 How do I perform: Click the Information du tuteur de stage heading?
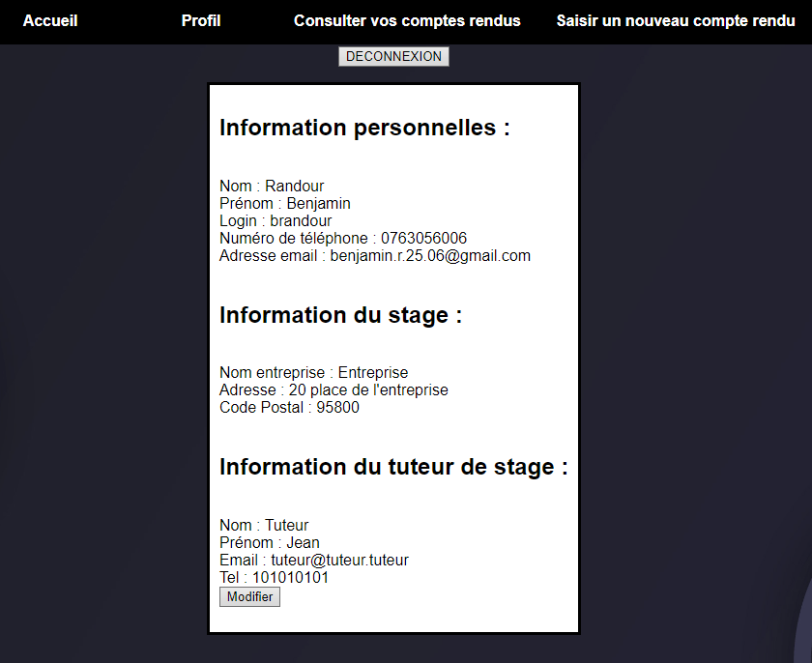click(x=393, y=467)
